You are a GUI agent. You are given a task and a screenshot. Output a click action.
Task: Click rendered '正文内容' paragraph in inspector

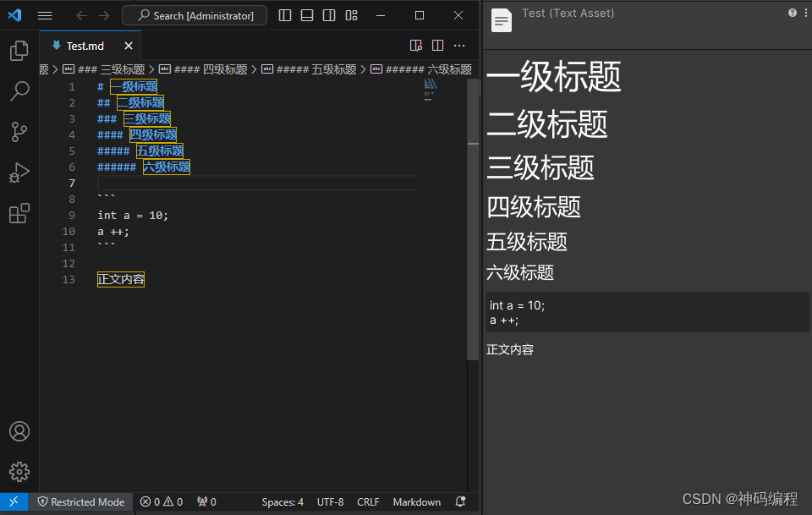(510, 350)
